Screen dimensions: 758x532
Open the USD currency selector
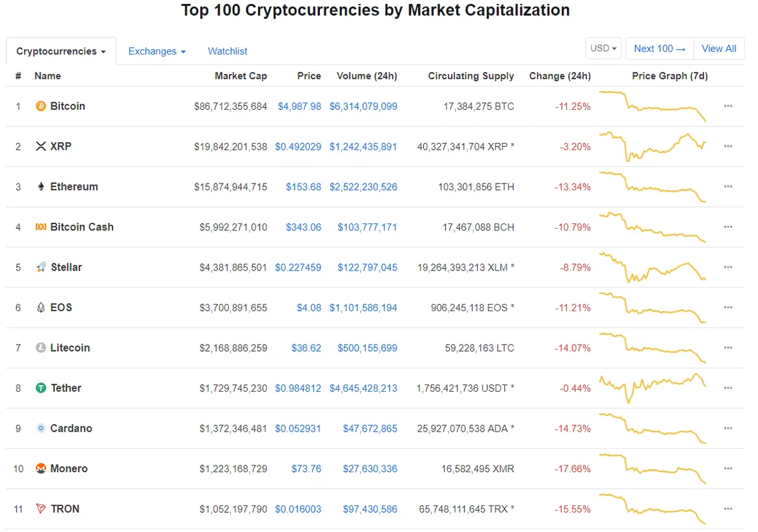(604, 49)
